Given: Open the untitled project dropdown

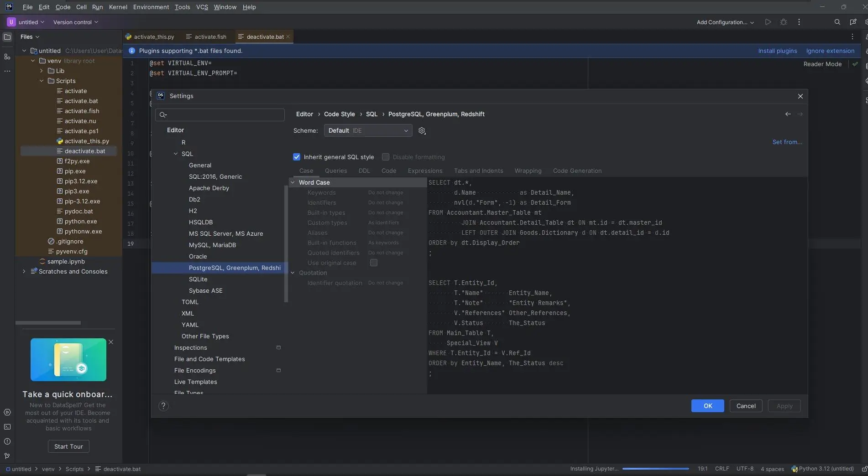Looking at the screenshot, I should tap(26, 22).
